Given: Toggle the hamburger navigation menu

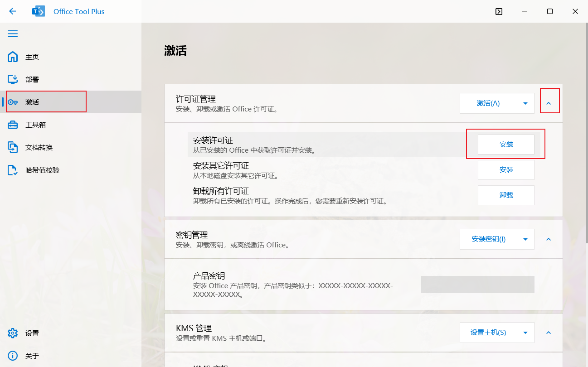Looking at the screenshot, I should tap(13, 34).
